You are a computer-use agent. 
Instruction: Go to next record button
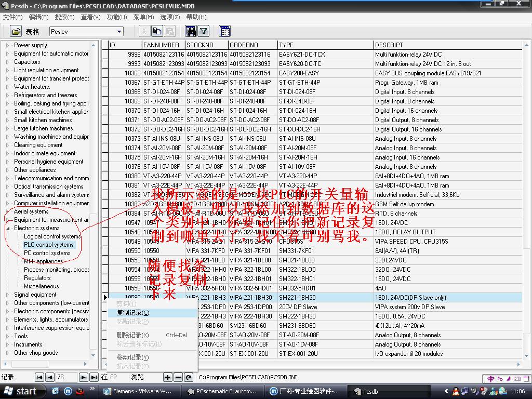click(x=83, y=377)
